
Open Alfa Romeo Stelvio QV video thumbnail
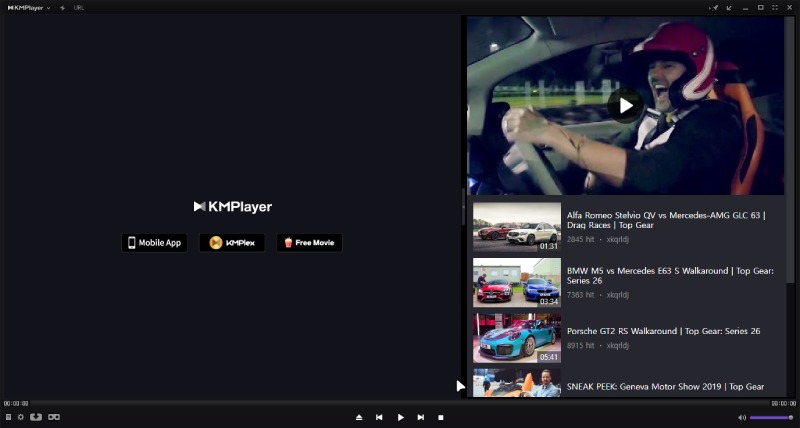[516, 227]
